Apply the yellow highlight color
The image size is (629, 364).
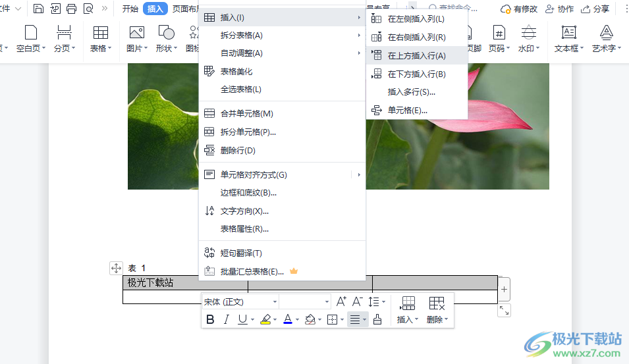[265, 319]
